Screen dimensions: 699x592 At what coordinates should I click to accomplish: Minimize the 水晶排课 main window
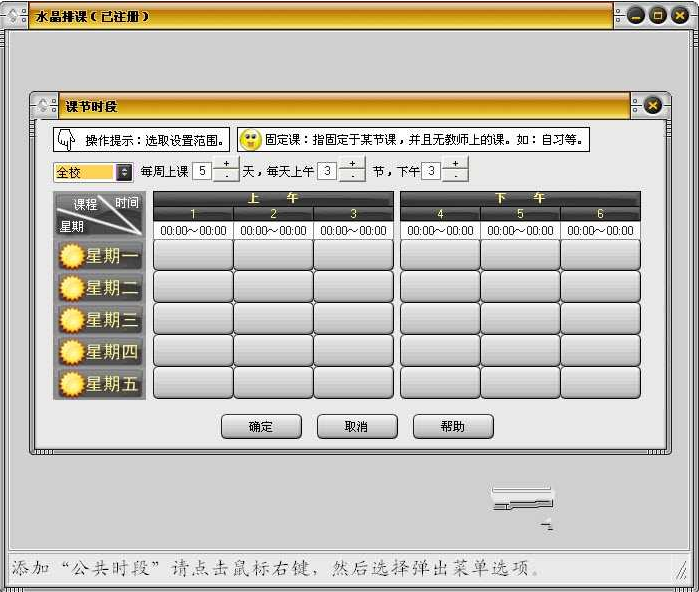point(636,16)
